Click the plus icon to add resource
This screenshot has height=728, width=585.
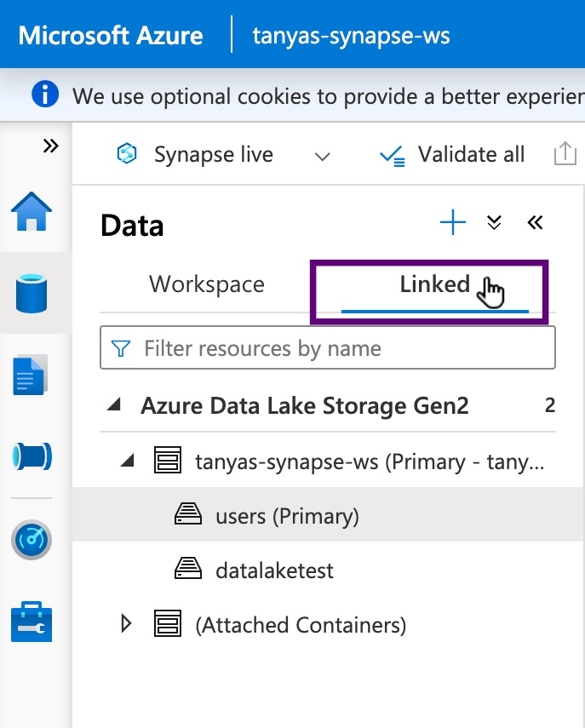pyautogui.click(x=453, y=222)
